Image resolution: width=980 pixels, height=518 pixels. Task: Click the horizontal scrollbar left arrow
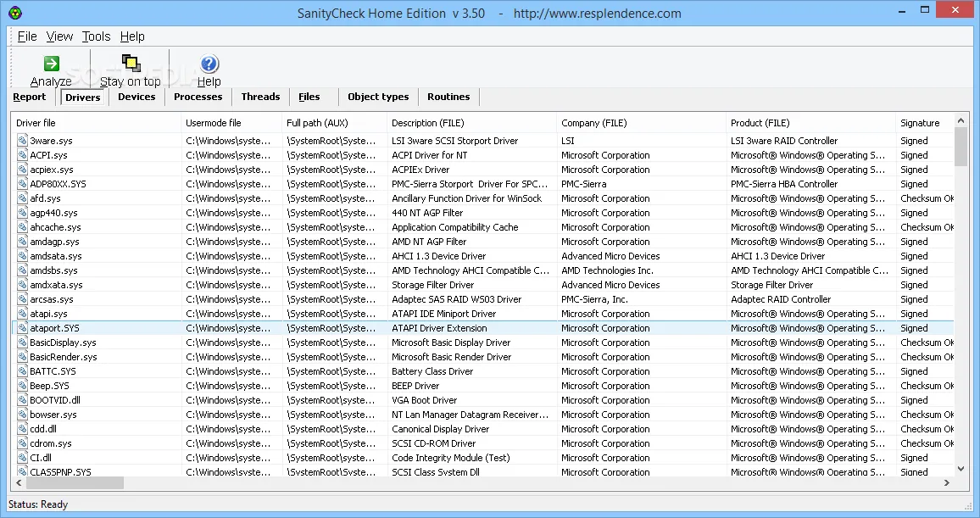coord(19,482)
